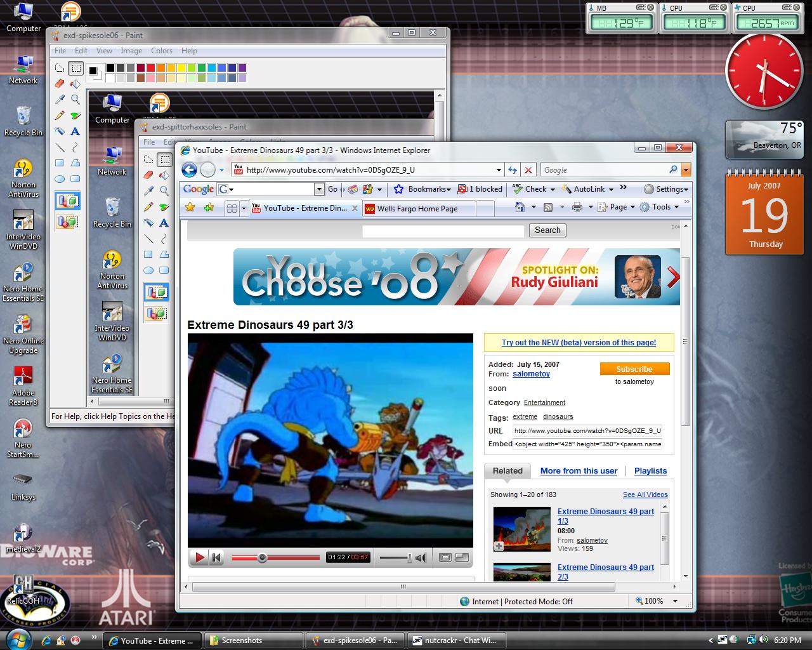Open the search provider dropdown in IE
Image resolution: width=812 pixels, height=650 pixels.
(686, 169)
